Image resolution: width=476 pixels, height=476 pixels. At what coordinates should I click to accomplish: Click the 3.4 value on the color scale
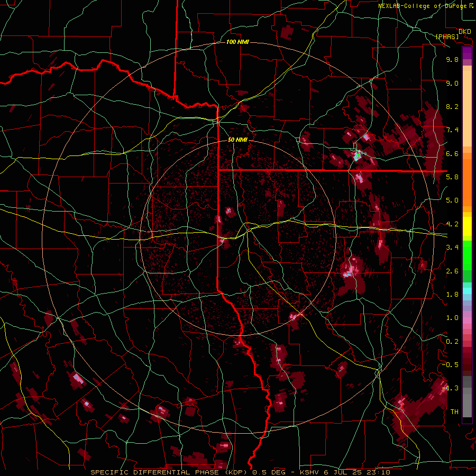coord(452,248)
